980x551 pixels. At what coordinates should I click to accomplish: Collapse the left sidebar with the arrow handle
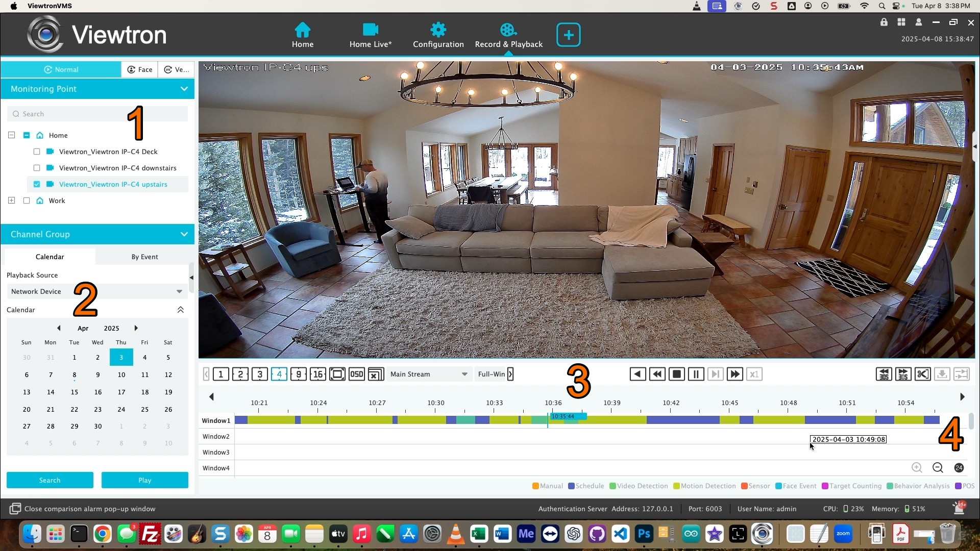[191, 278]
